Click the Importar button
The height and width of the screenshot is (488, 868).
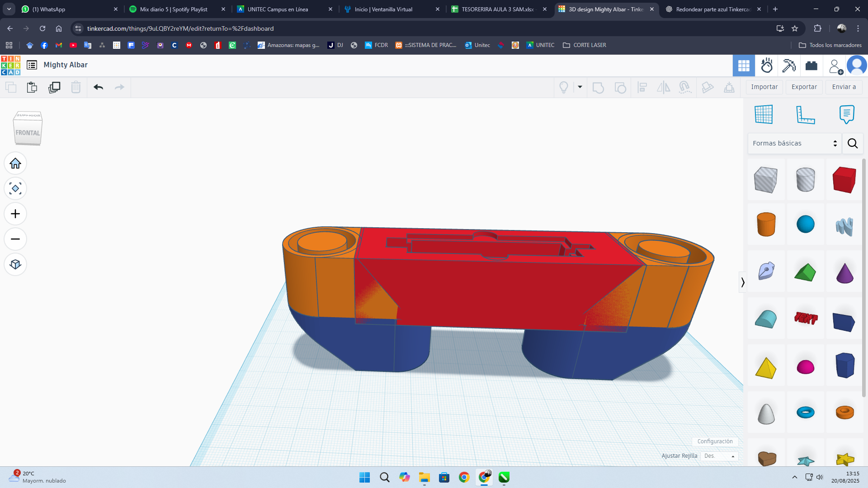click(x=764, y=87)
